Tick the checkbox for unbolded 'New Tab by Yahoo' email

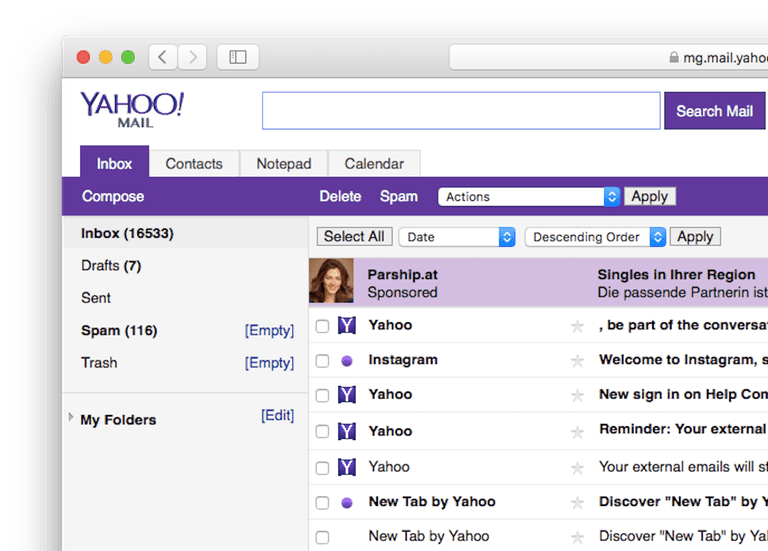[x=322, y=537]
